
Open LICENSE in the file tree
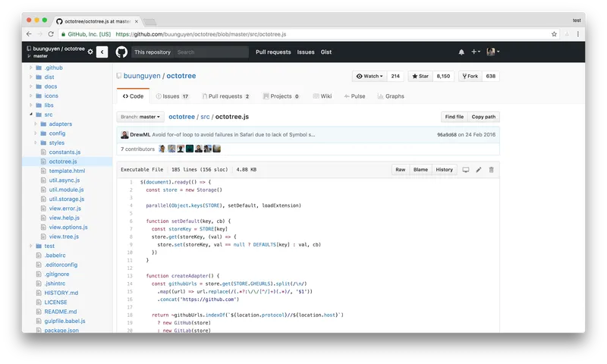[55, 302]
